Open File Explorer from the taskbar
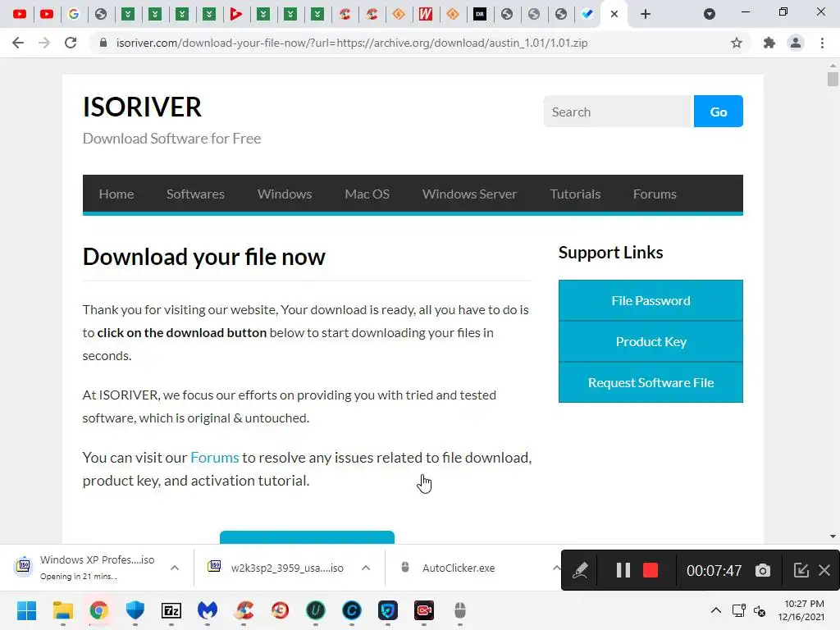 pyautogui.click(x=62, y=610)
